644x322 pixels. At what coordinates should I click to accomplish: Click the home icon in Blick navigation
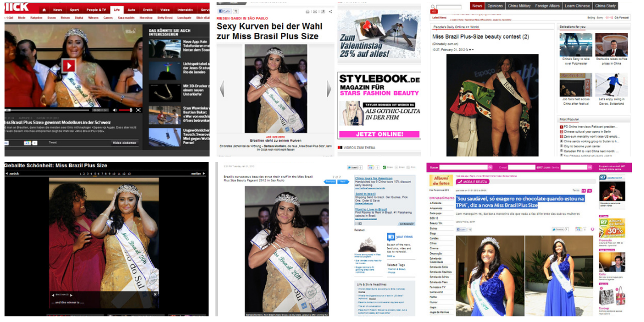[44, 10]
